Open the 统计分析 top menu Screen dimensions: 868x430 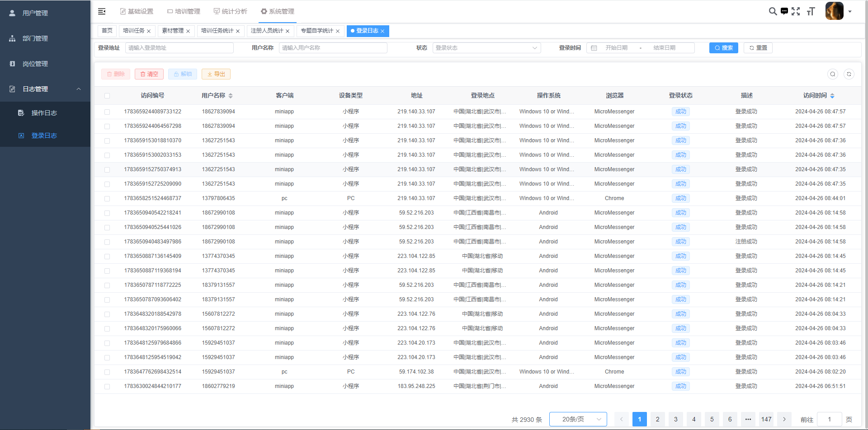tap(231, 11)
